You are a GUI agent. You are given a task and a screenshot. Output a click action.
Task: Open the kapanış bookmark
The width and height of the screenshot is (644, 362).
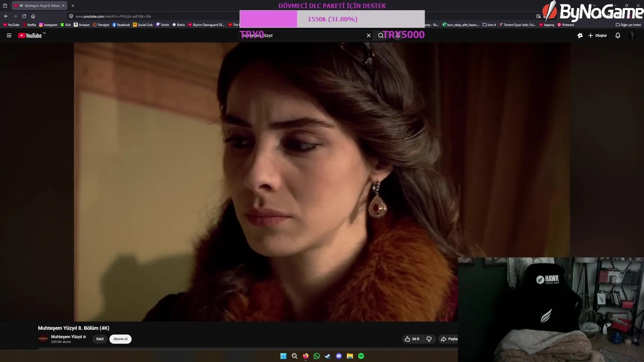(547, 25)
